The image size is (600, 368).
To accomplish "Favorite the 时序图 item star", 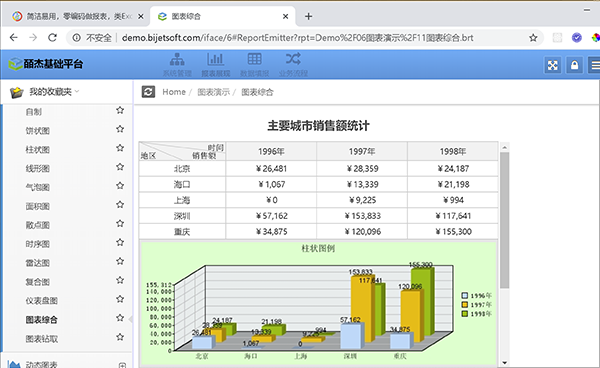I will pos(120,242).
